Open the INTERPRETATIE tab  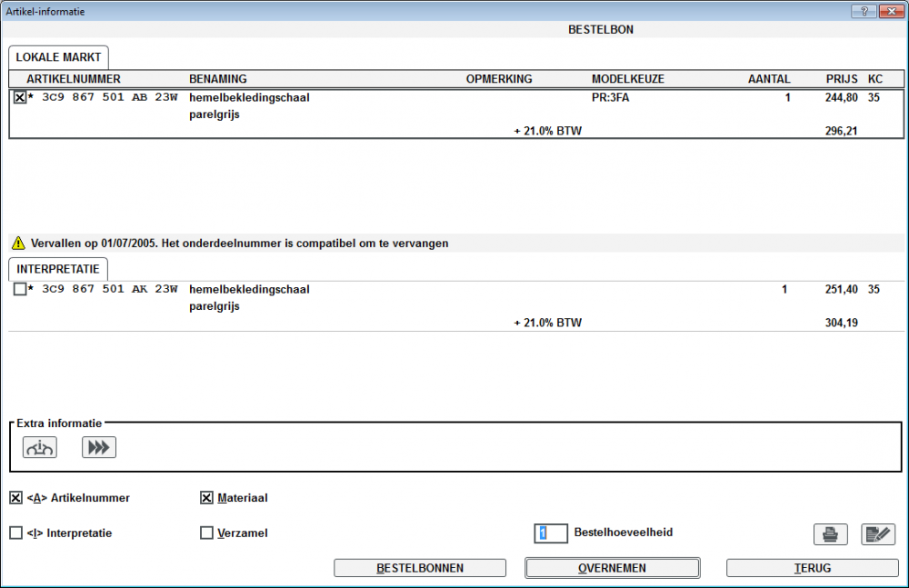(59, 270)
